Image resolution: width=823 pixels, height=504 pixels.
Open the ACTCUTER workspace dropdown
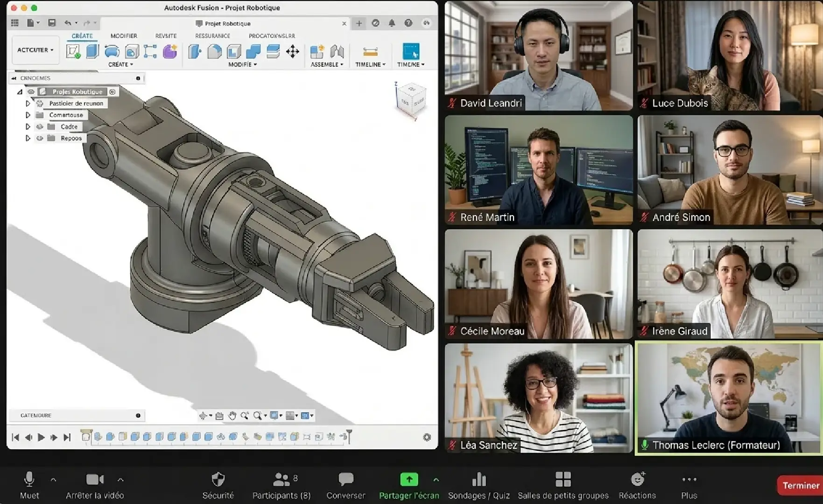35,50
